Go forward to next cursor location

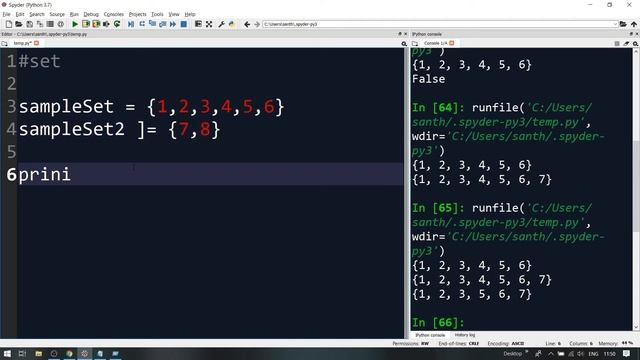pos(257,24)
